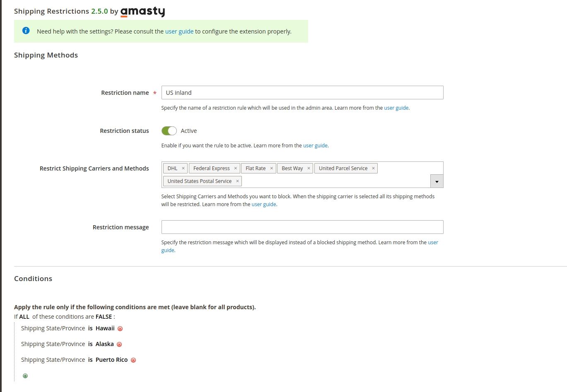The height and width of the screenshot is (392, 567).
Task: Edit the Hawaii condition value
Action: (x=105, y=328)
